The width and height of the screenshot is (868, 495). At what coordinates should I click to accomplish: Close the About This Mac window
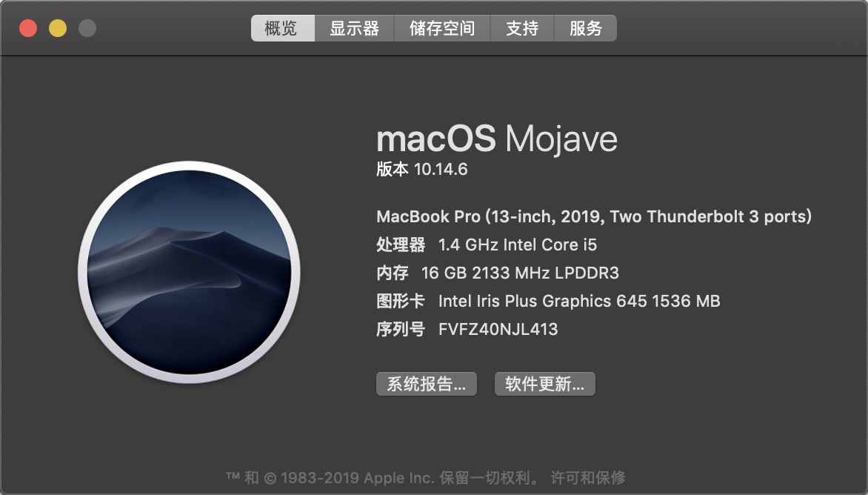(x=28, y=28)
